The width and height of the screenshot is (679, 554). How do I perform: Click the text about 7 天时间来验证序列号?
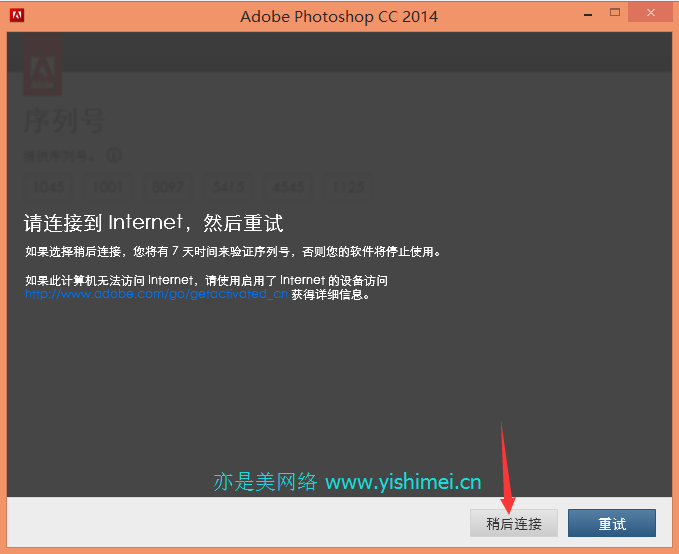tap(232, 252)
